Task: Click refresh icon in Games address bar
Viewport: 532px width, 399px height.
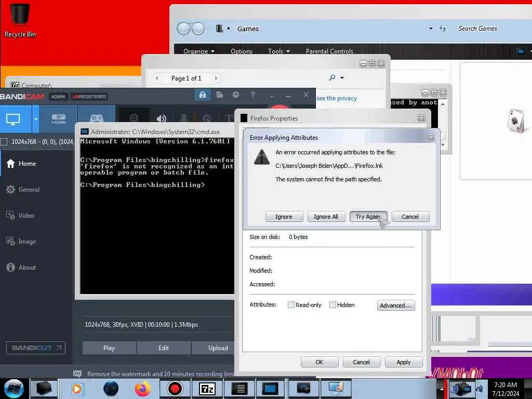Action: tap(443, 29)
